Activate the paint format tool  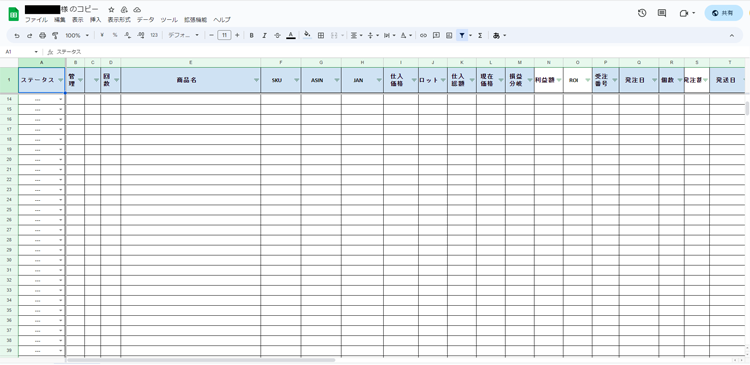click(55, 35)
